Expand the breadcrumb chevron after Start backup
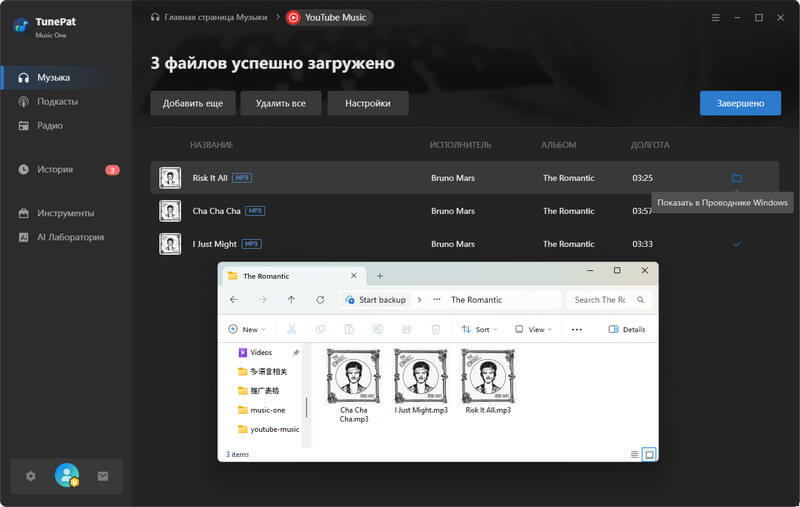800x507 pixels. click(x=419, y=300)
